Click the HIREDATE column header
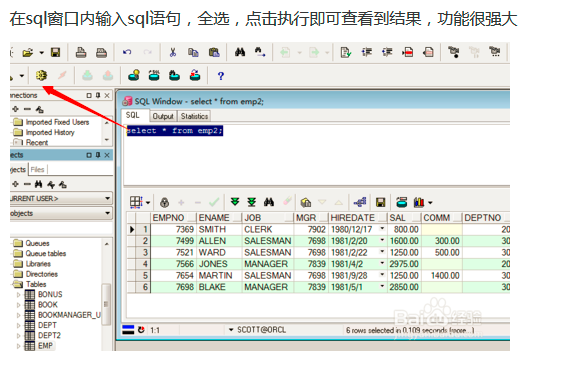 tap(357, 218)
